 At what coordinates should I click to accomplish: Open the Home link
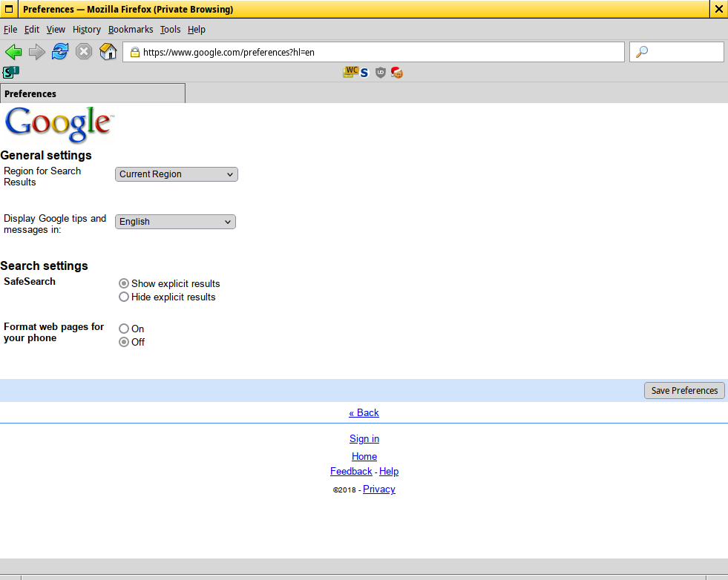pyautogui.click(x=364, y=456)
